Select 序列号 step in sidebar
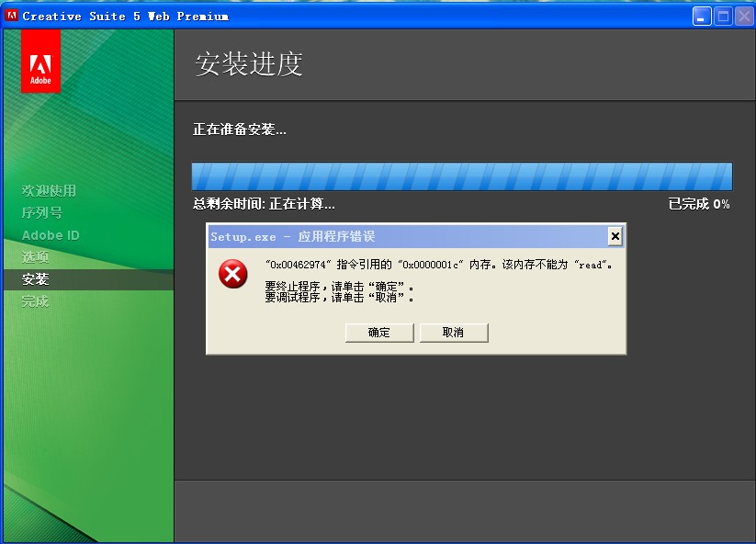The height and width of the screenshot is (544, 756). [42, 212]
